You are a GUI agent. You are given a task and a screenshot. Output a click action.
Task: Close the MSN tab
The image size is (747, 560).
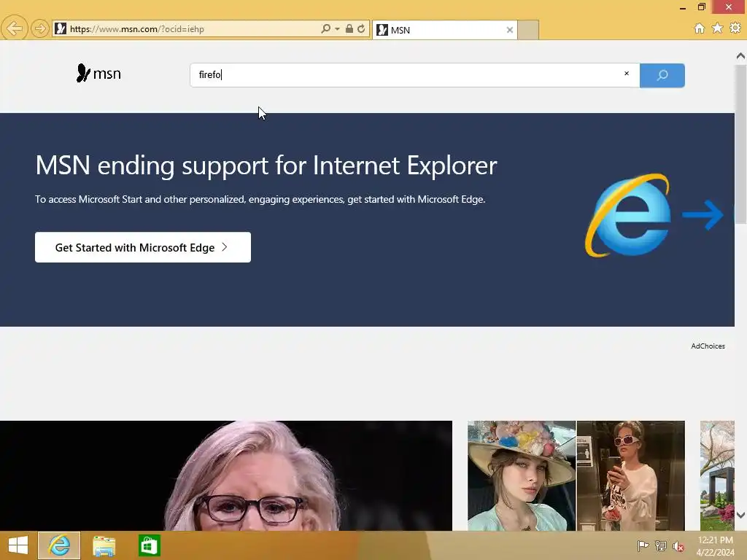[x=510, y=30]
